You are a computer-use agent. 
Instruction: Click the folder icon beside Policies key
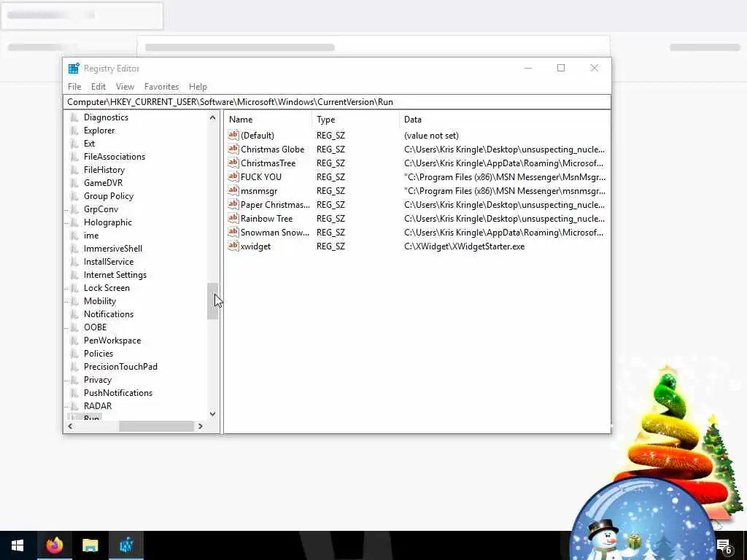click(74, 354)
